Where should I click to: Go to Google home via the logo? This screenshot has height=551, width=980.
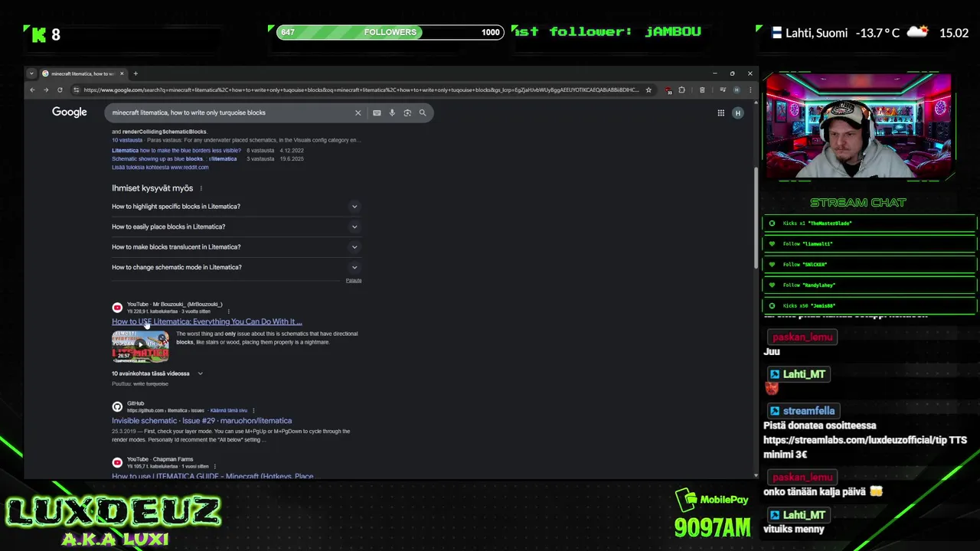pyautogui.click(x=70, y=112)
